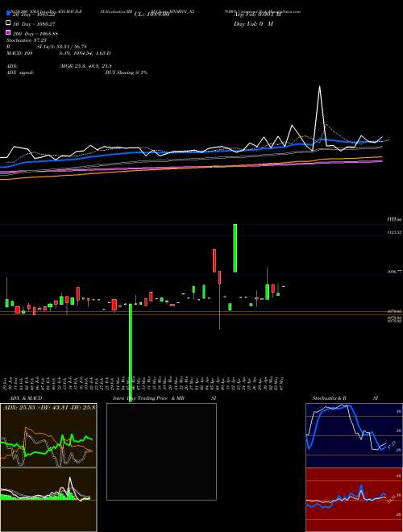The height and width of the screenshot is (532, 403).
Task: Click the ADX indicator chart panel
Action: [48, 435]
